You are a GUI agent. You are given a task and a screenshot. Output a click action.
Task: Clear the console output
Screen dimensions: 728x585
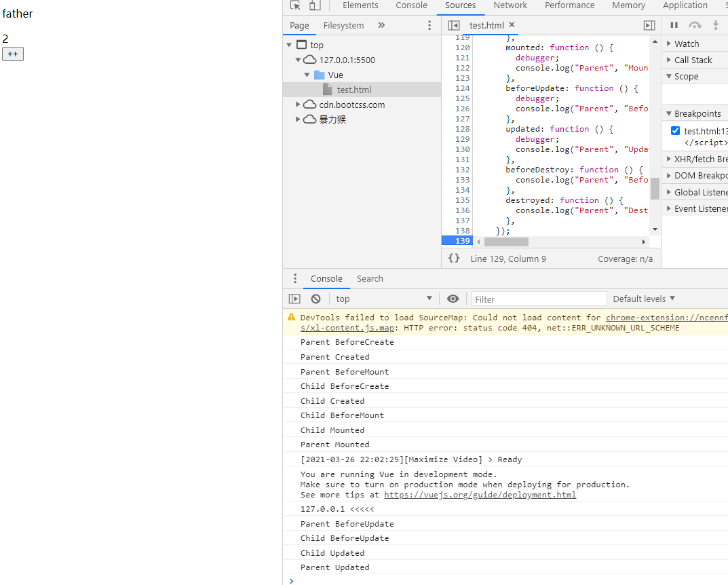click(x=315, y=299)
